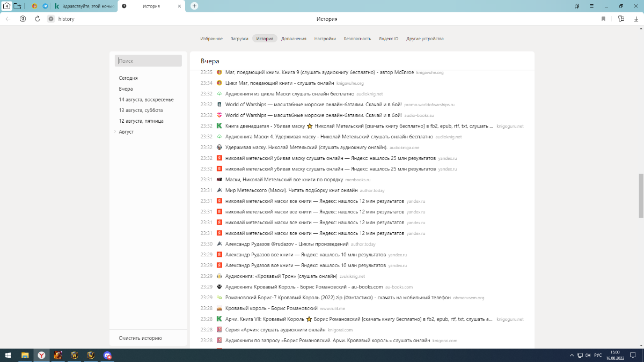Open File Explorer from the taskbar
Screen dimensions: 644x362
[25, 355]
